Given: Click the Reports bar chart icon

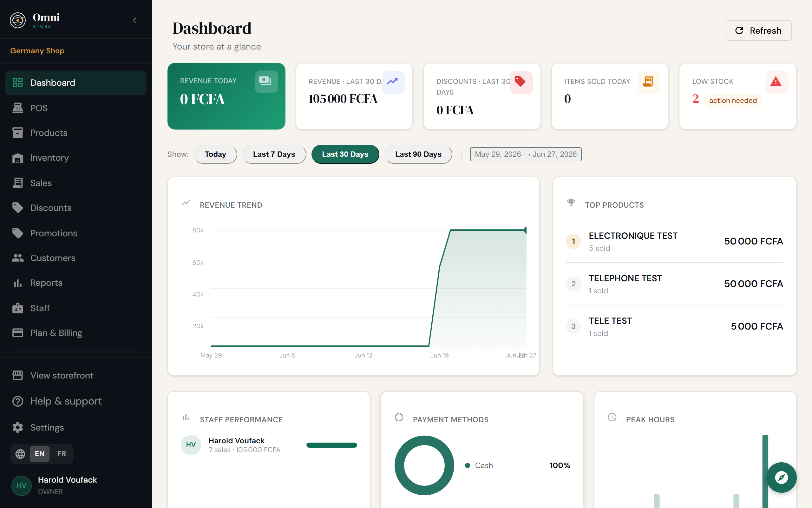Looking at the screenshot, I should pos(17,283).
